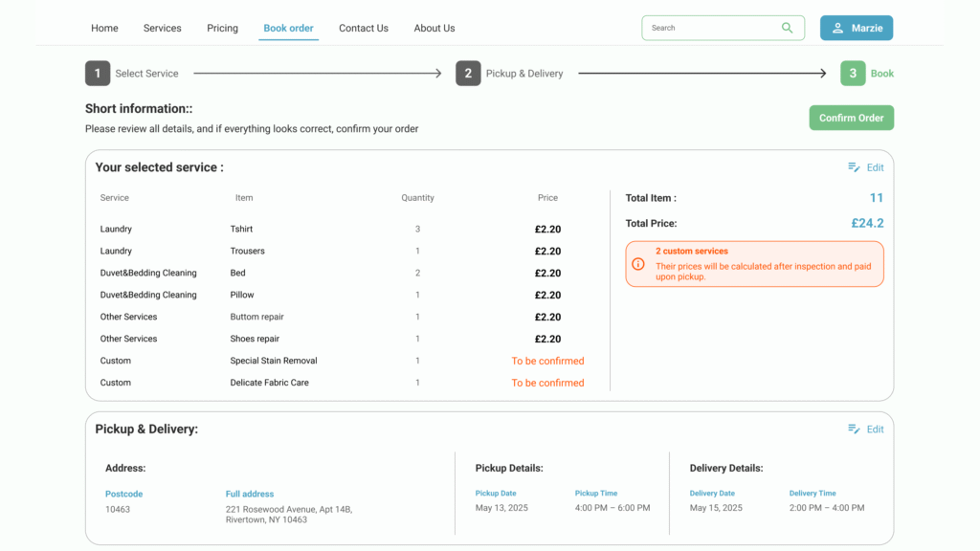The image size is (980, 551).
Task: Open the Pricing tab
Action: pyautogui.click(x=222, y=28)
